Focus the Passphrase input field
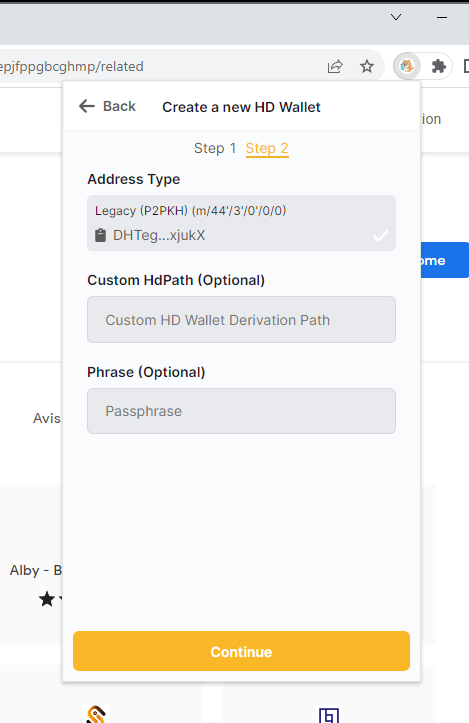Viewport: 469px width, 723px height. pyautogui.click(x=241, y=411)
